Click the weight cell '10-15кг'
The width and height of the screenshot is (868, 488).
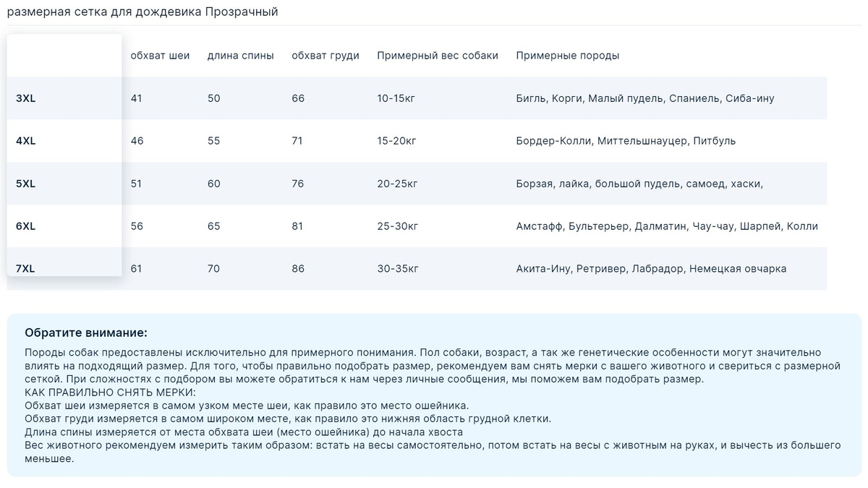[397, 98]
